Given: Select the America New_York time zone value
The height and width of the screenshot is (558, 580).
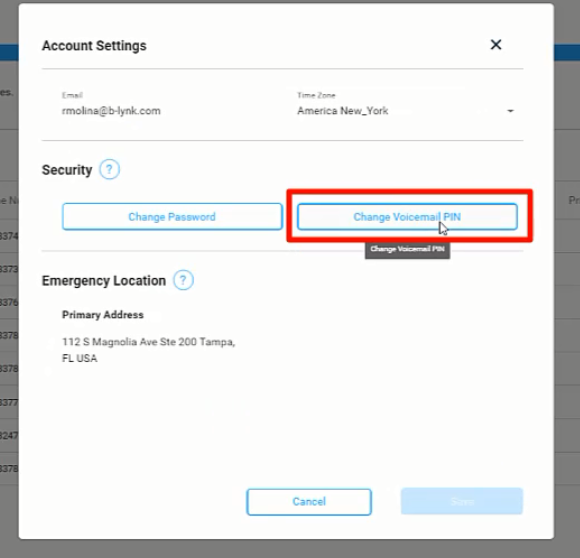Looking at the screenshot, I should [x=343, y=111].
